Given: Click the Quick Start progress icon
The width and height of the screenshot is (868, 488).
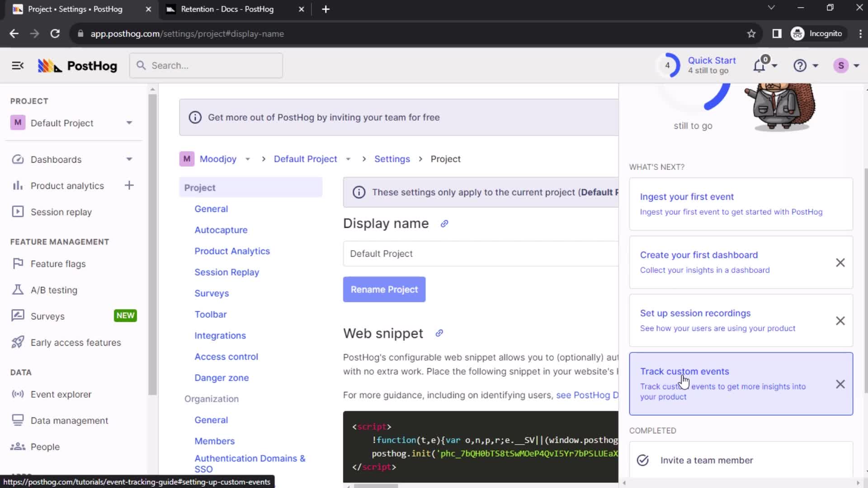Looking at the screenshot, I should point(668,65).
